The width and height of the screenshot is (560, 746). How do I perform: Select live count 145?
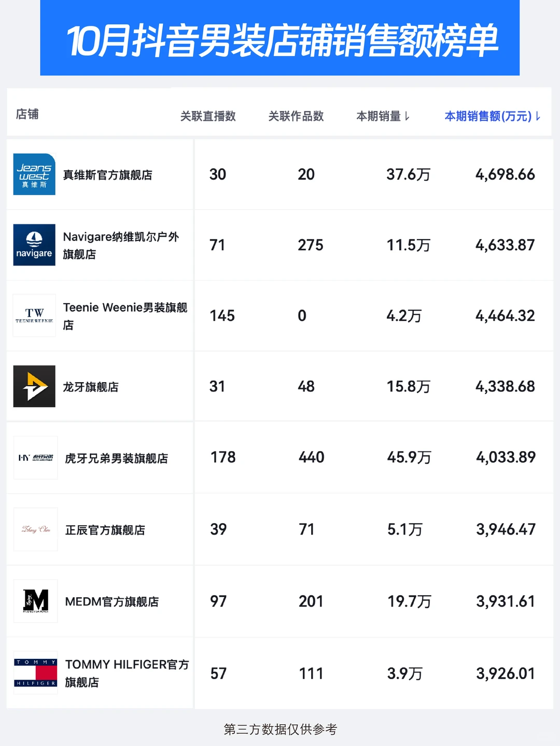(222, 316)
